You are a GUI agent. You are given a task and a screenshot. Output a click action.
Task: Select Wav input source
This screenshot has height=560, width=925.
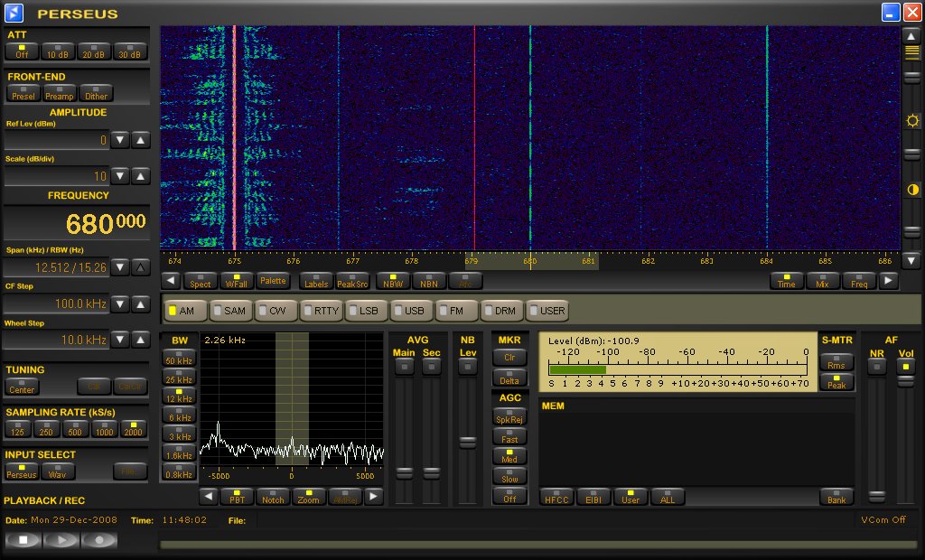coord(58,471)
